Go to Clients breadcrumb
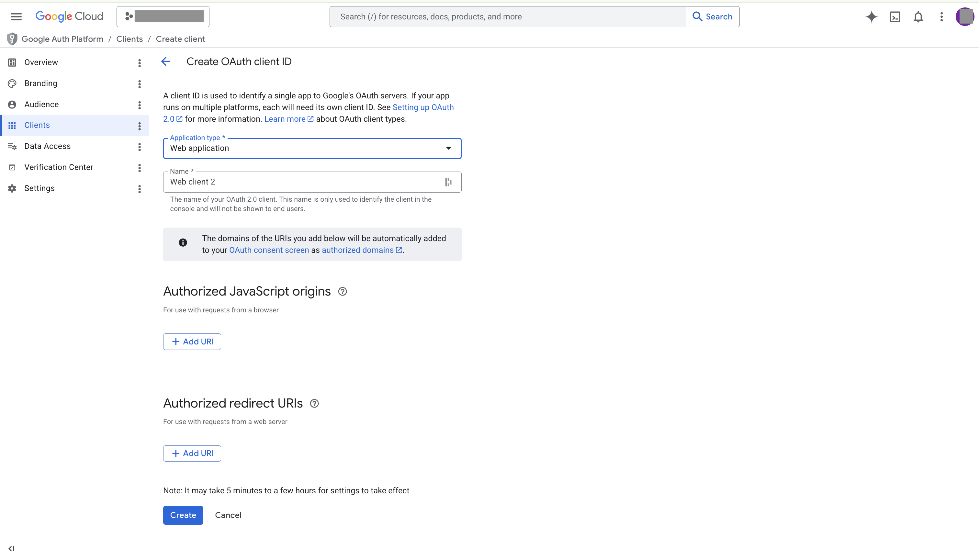The height and width of the screenshot is (560, 979). point(129,39)
